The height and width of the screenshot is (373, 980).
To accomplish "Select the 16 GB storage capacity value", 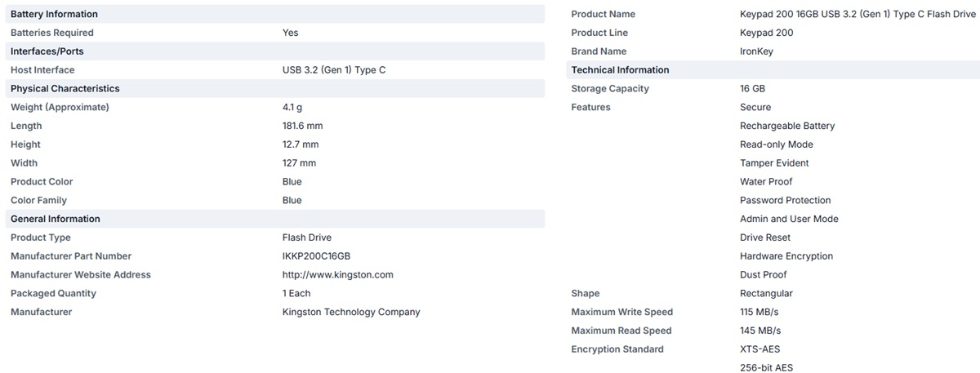I will 752,89.
